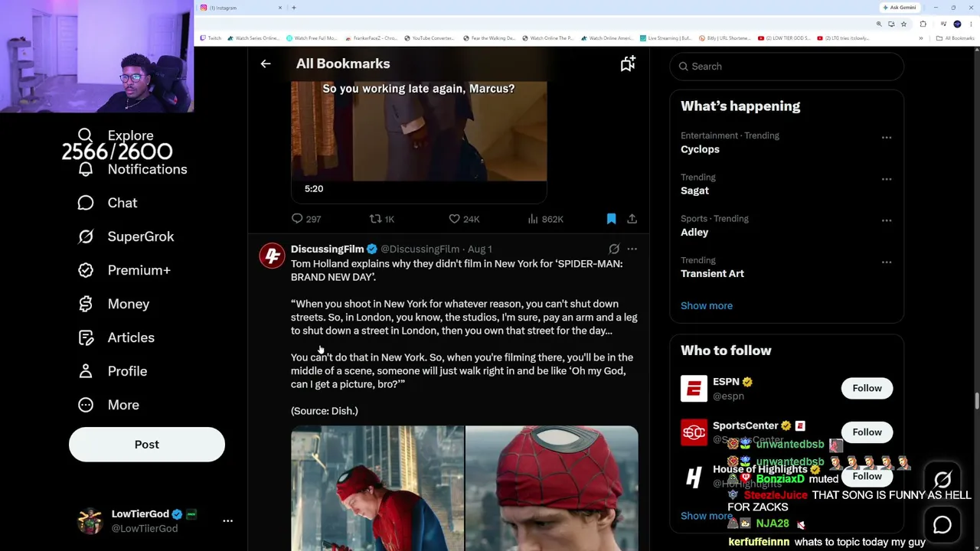Click the add bookmark folder icon
This screenshot has width=980, height=551.
pyautogui.click(x=628, y=64)
